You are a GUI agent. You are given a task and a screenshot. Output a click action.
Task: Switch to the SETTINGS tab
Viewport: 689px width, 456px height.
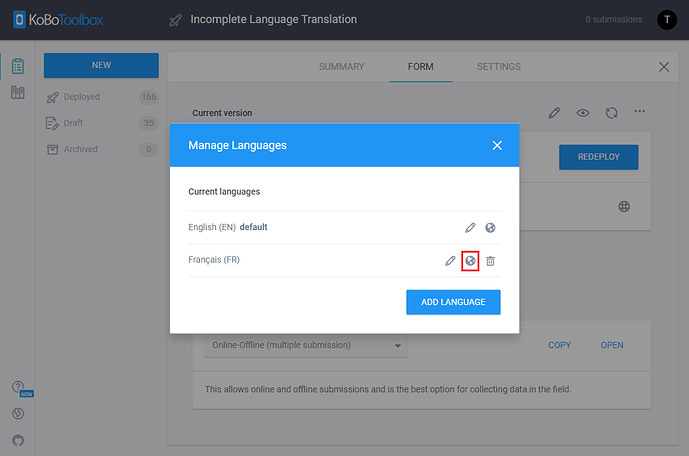pos(499,67)
